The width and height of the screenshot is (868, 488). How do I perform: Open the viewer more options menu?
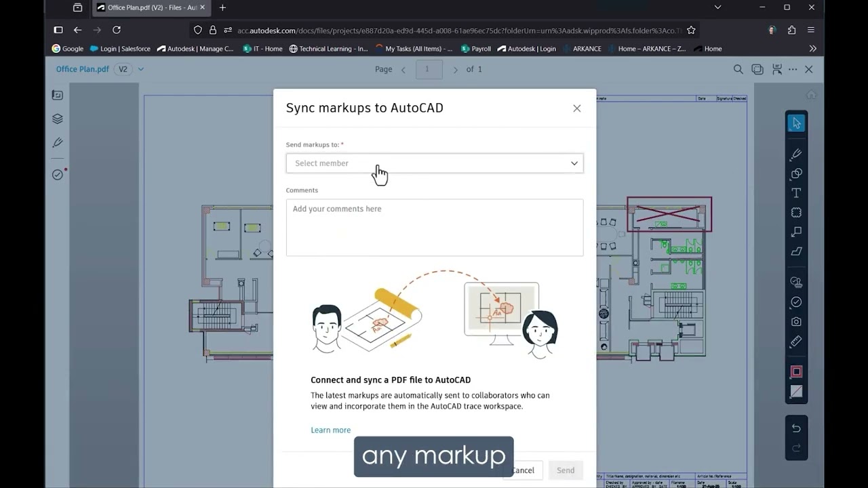pyautogui.click(x=793, y=69)
